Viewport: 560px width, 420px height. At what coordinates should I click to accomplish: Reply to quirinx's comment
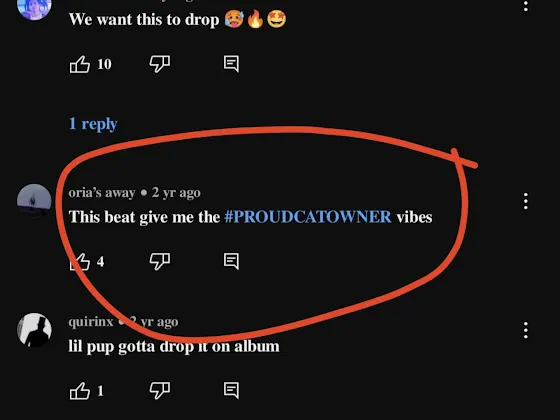[231, 390]
